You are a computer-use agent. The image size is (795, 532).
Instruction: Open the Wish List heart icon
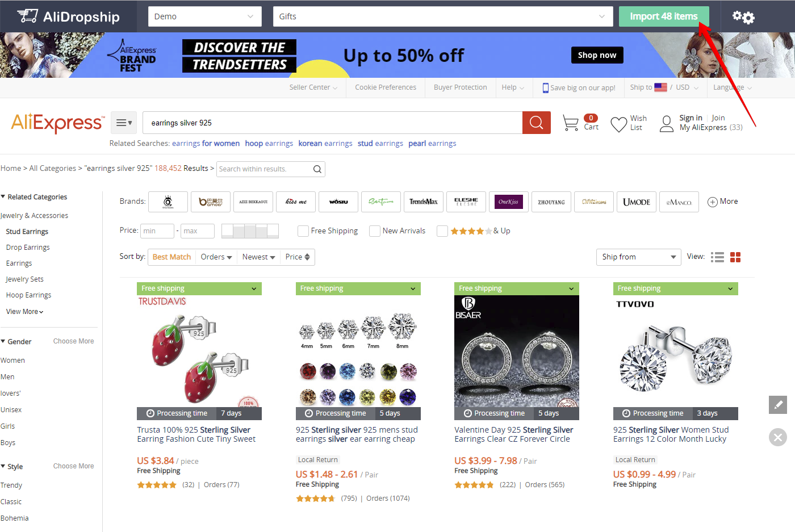pyautogui.click(x=618, y=124)
